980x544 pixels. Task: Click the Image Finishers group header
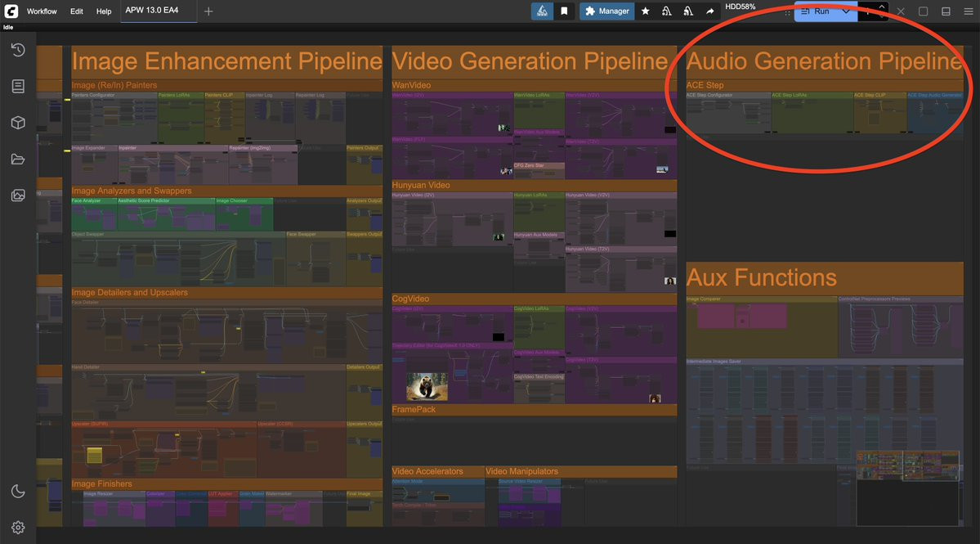pos(102,484)
